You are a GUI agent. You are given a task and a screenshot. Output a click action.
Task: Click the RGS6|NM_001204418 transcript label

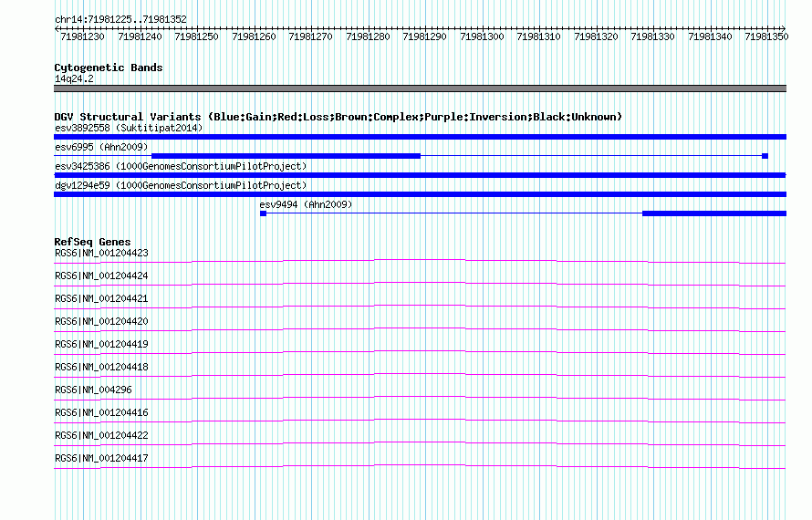click(x=101, y=368)
